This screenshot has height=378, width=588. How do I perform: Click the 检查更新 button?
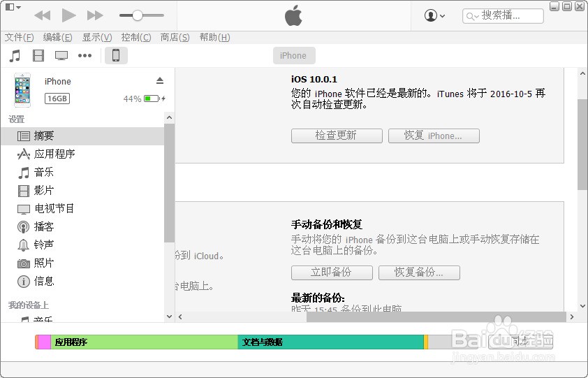click(337, 136)
